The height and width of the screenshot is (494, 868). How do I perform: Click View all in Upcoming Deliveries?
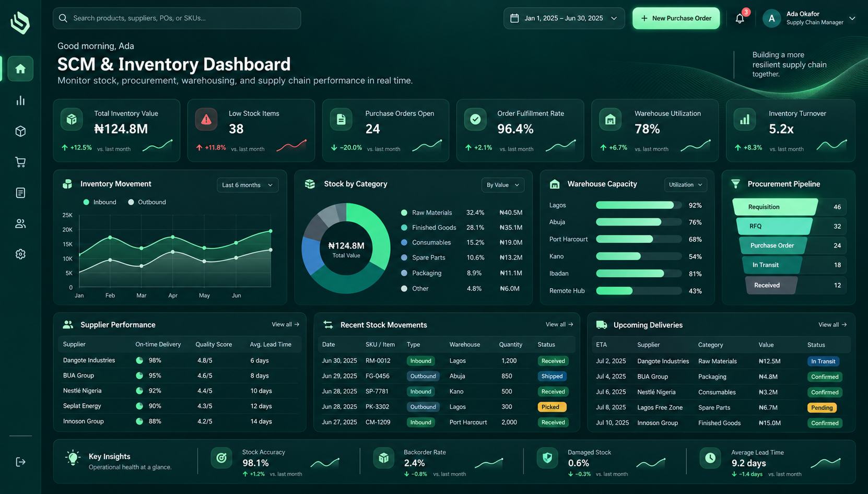pyautogui.click(x=832, y=325)
